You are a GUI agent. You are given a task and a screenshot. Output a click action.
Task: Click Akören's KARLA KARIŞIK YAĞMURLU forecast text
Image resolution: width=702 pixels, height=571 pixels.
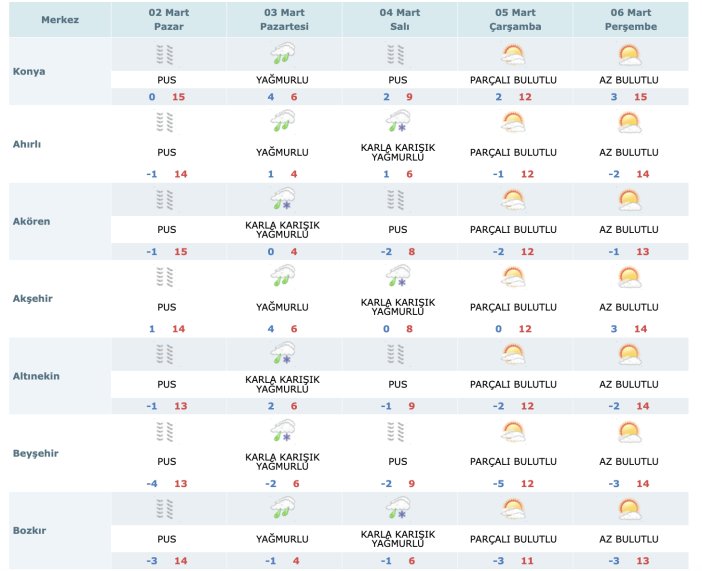tap(283, 230)
